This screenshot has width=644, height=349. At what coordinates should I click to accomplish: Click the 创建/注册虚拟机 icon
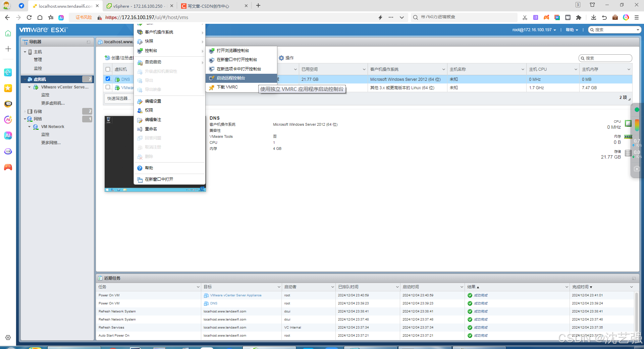coord(107,58)
